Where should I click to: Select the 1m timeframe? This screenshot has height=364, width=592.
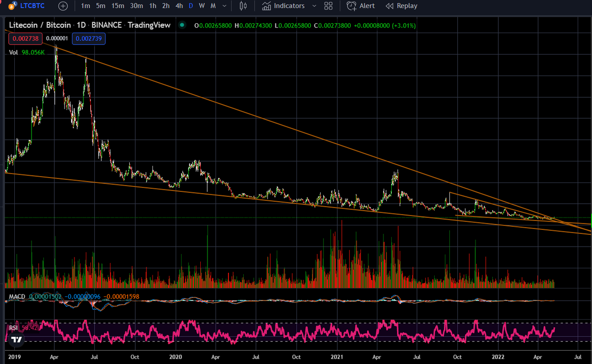pos(85,6)
